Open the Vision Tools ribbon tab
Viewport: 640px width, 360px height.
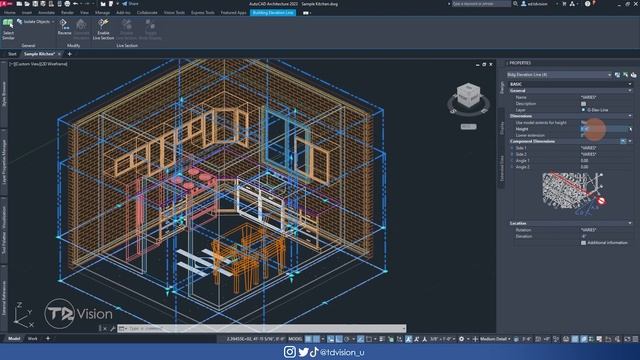tap(174, 13)
